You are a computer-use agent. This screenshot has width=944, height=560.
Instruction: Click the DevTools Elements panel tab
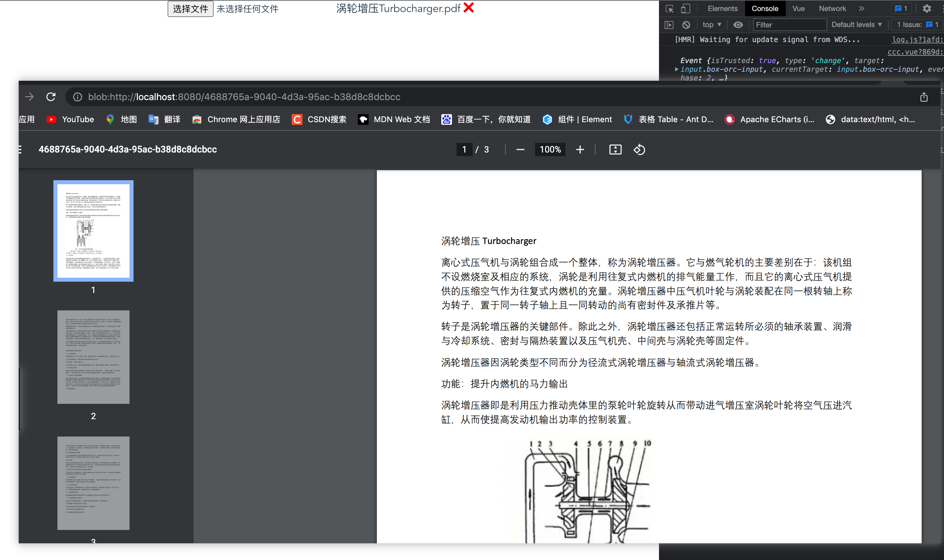click(722, 8)
